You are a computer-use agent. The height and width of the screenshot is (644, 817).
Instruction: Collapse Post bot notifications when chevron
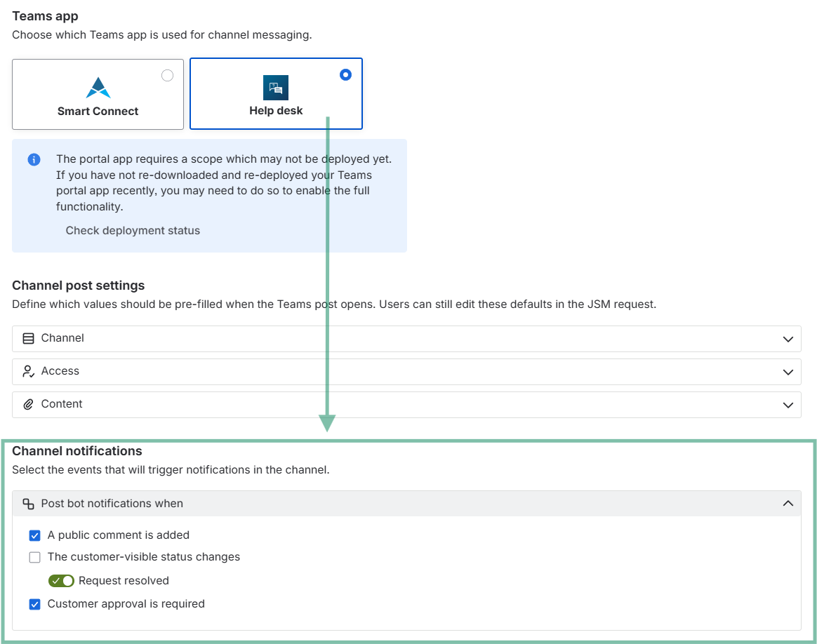tap(788, 504)
